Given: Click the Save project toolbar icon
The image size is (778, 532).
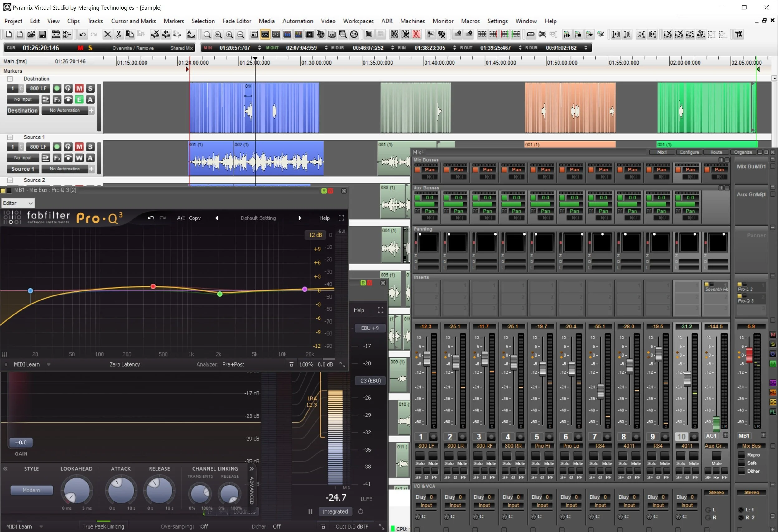Looking at the screenshot, I should pos(42,34).
